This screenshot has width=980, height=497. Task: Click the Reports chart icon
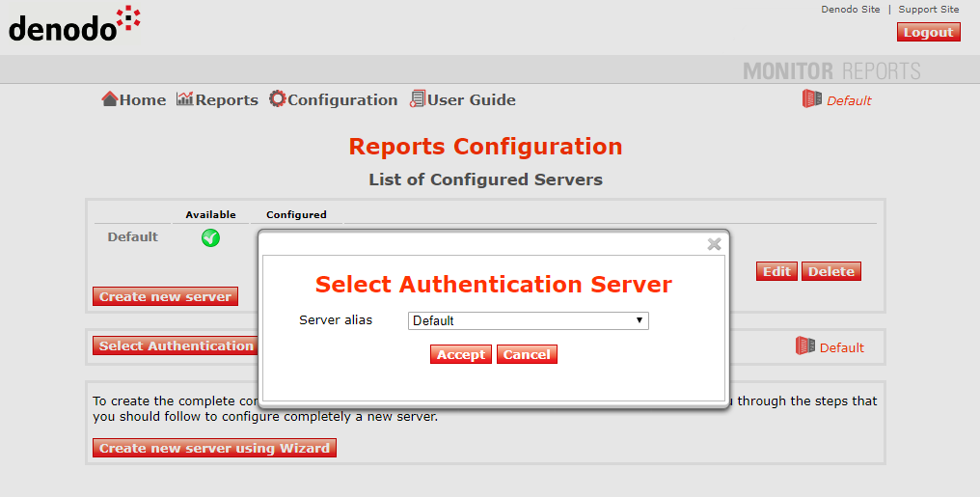pyautogui.click(x=185, y=98)
